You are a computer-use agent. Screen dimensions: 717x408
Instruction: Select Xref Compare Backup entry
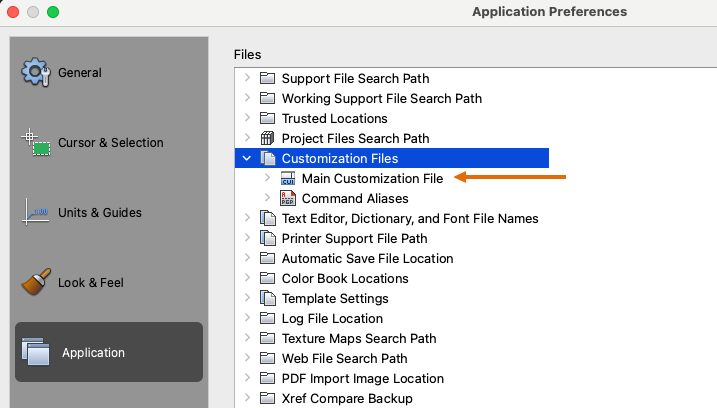point(347,398)
